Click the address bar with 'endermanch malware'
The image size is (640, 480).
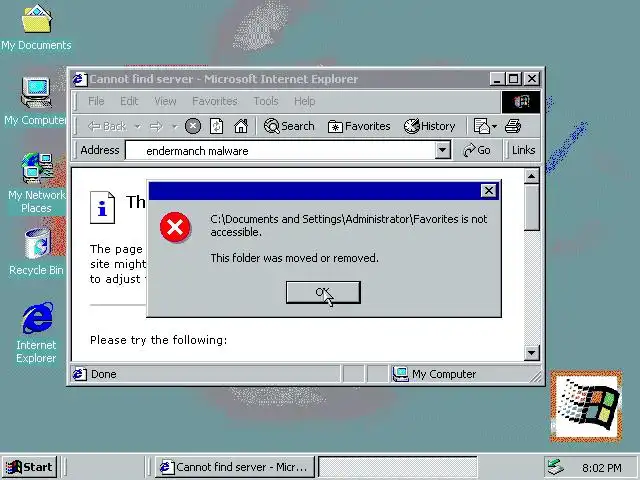pyautogui.click(x=280, y=151)
